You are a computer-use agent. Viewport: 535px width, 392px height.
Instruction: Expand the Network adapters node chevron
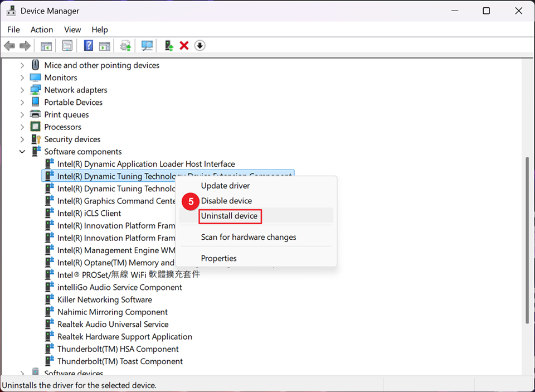tap(22, 90)
